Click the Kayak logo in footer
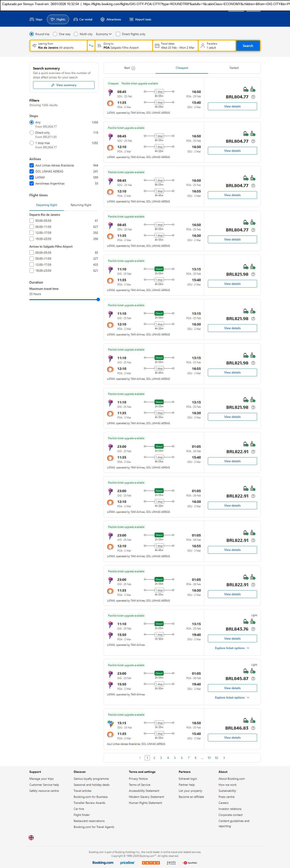This screenshot has width=290, height=868. coord(151,863)
